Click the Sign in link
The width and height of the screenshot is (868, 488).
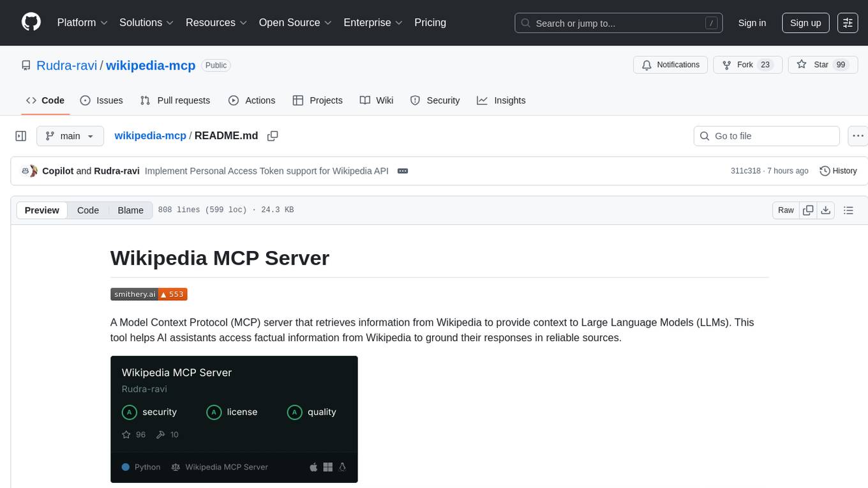pos(752,23)
